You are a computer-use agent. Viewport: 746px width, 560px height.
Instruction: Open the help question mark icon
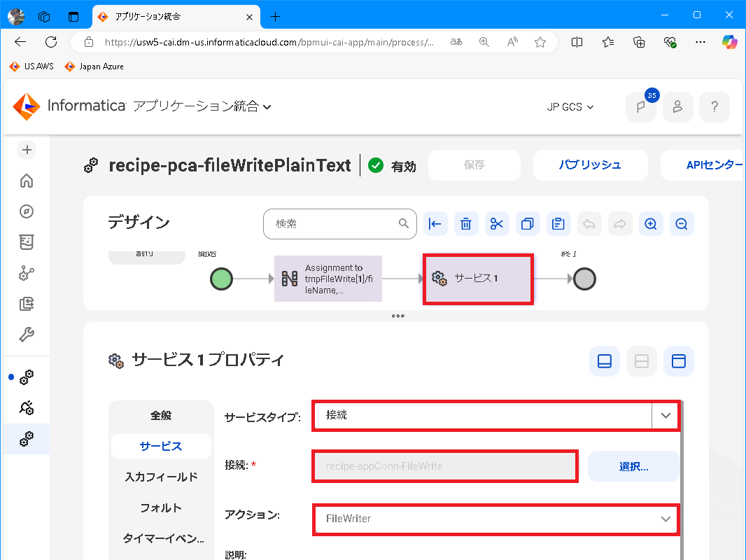pyautogui.click(x=715, y=107)
